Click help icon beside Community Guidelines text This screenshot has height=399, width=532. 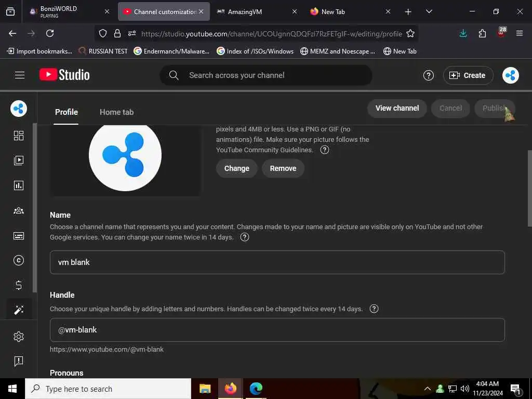point(325,150)
